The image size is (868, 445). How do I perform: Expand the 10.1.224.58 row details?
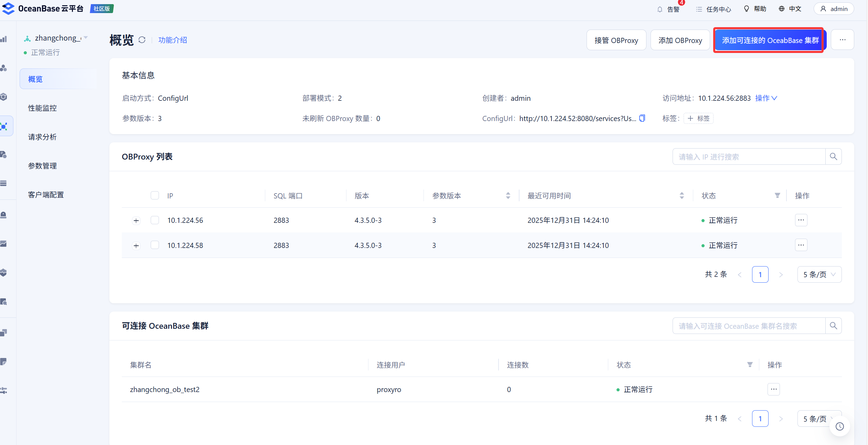(x=136, y=246)
